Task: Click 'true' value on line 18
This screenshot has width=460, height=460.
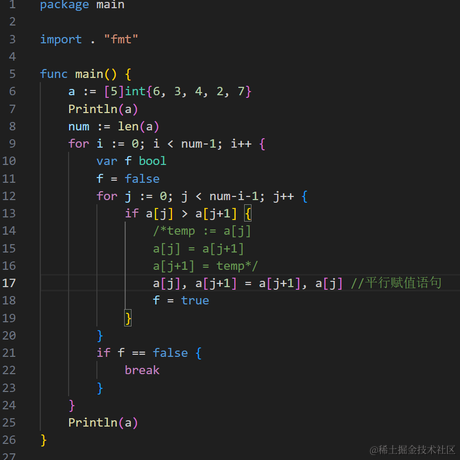Action: 195,301
